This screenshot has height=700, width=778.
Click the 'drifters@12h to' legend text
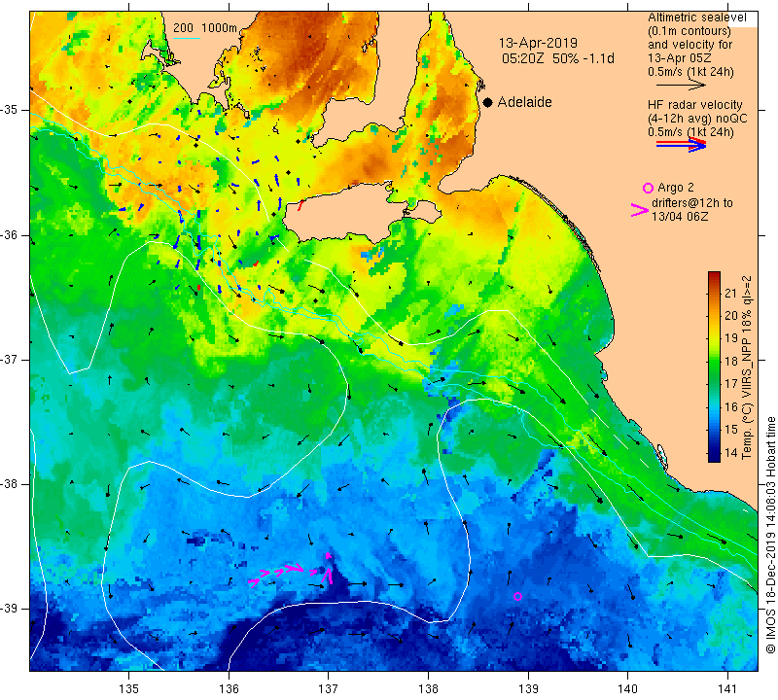(x=691, y=203)
